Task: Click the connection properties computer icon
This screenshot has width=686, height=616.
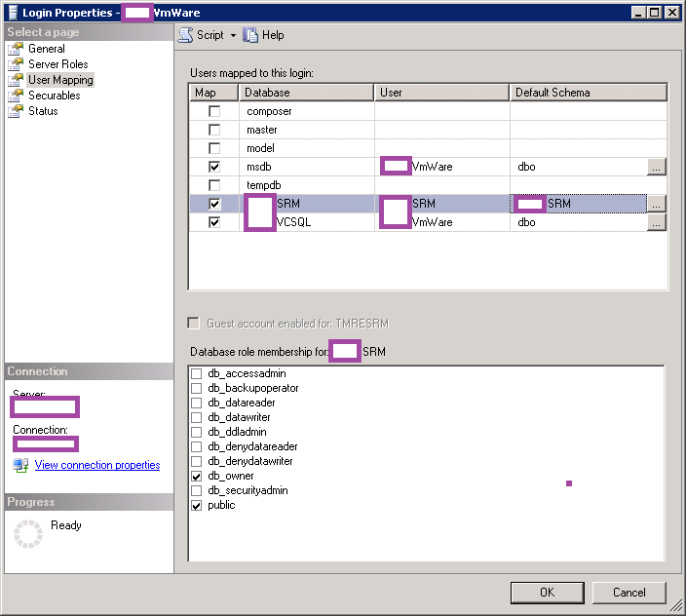Action: coord(20,465)
